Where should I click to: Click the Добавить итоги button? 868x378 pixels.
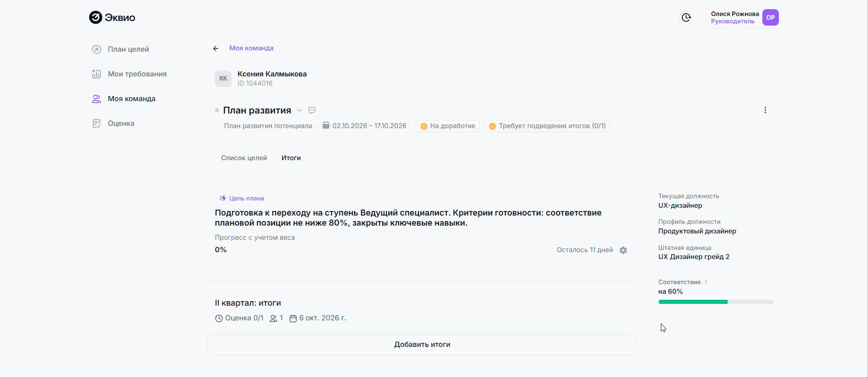[422, 345]
